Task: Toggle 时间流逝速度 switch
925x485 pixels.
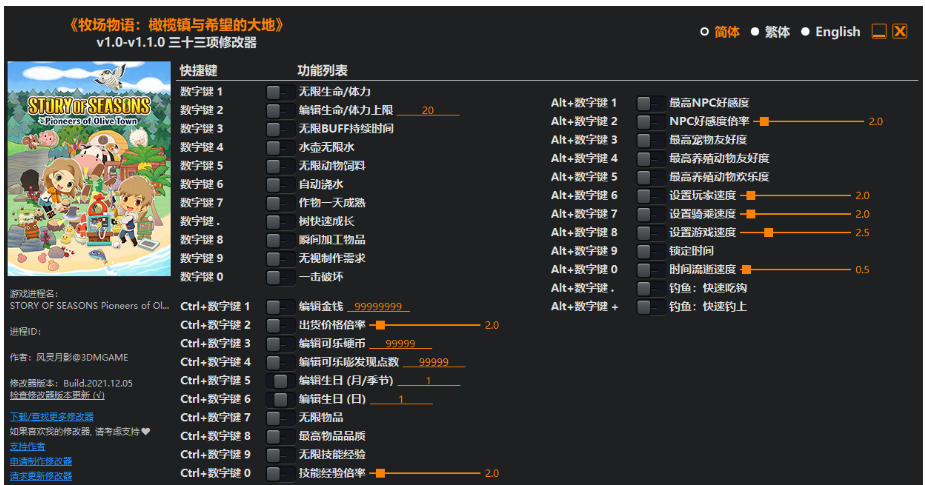Action: [x=650, y=270]
